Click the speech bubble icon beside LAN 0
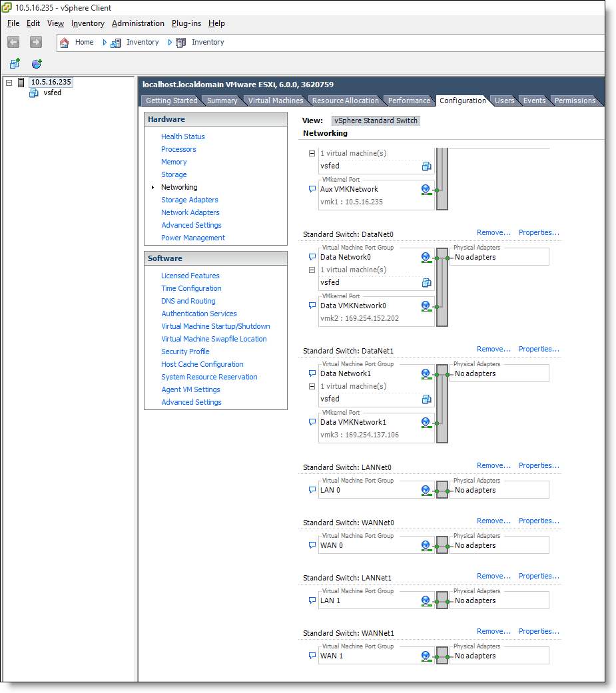 tap(312, 490)
